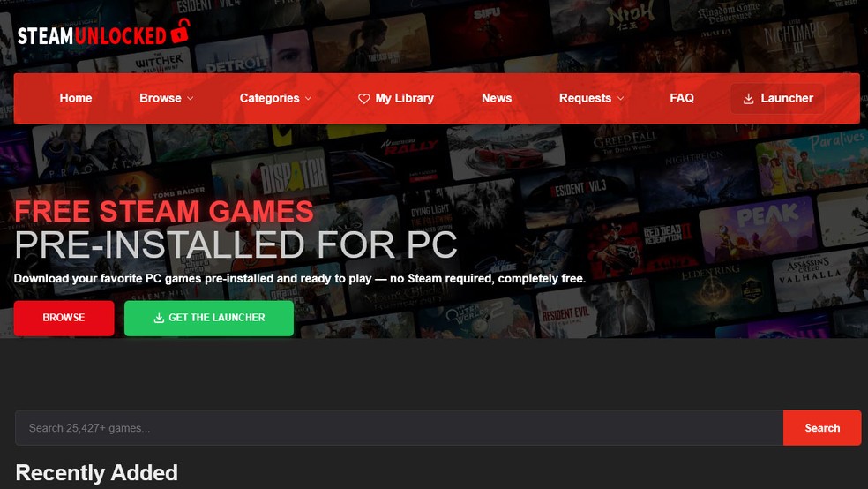868x489 pixels.
Task: Click the Red Dead Redemption II cover
Action: point(640,246)
